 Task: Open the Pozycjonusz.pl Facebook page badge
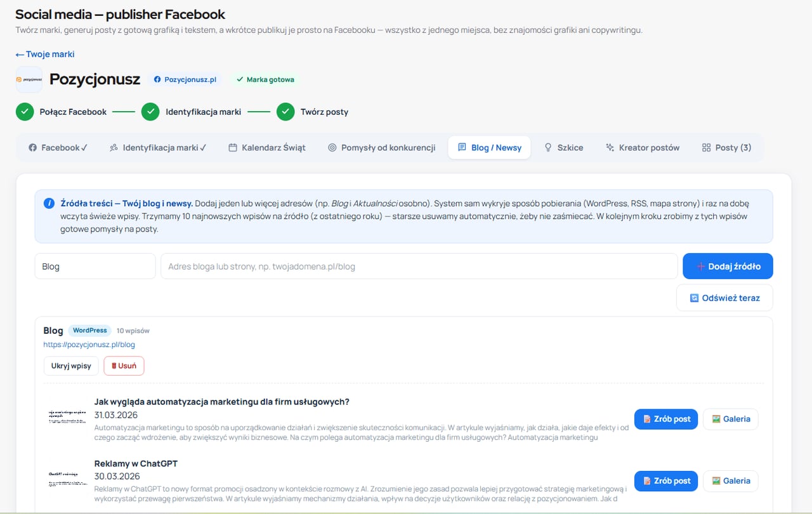186,79
